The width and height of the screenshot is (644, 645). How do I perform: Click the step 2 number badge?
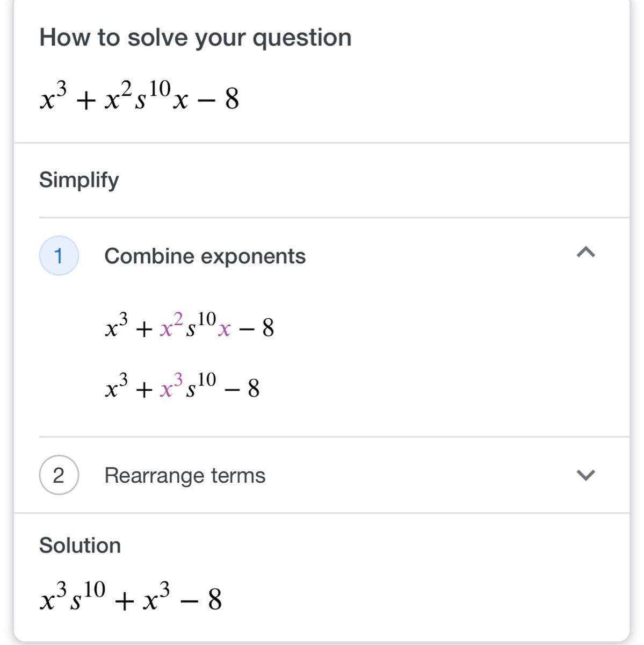pyautogui.click(x=59, y=475)
